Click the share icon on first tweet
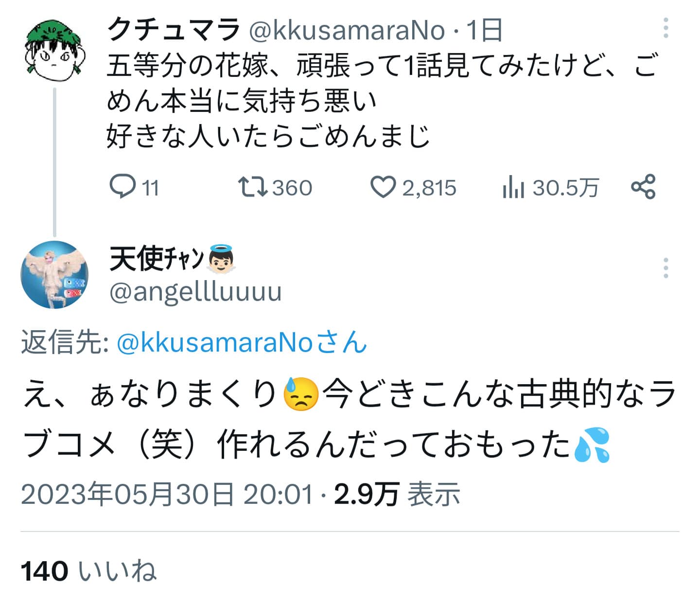The image size is (700, 601). click(643, 187)
